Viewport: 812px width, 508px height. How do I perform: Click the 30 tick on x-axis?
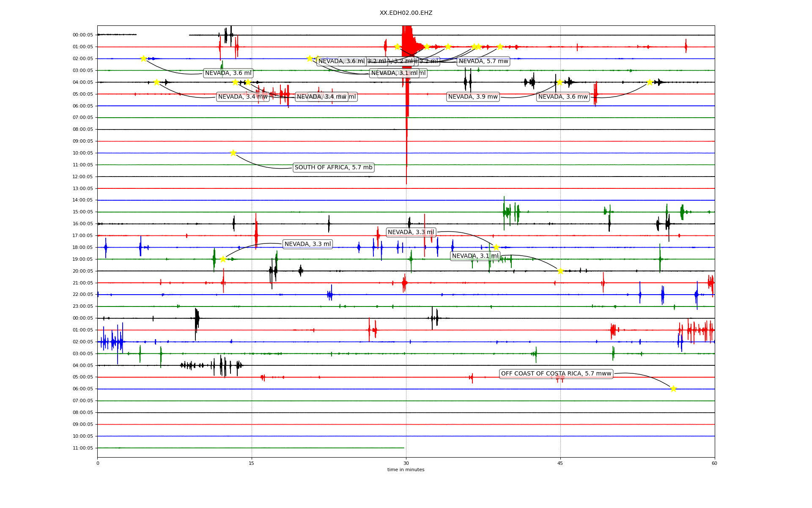tap(406, 463)
